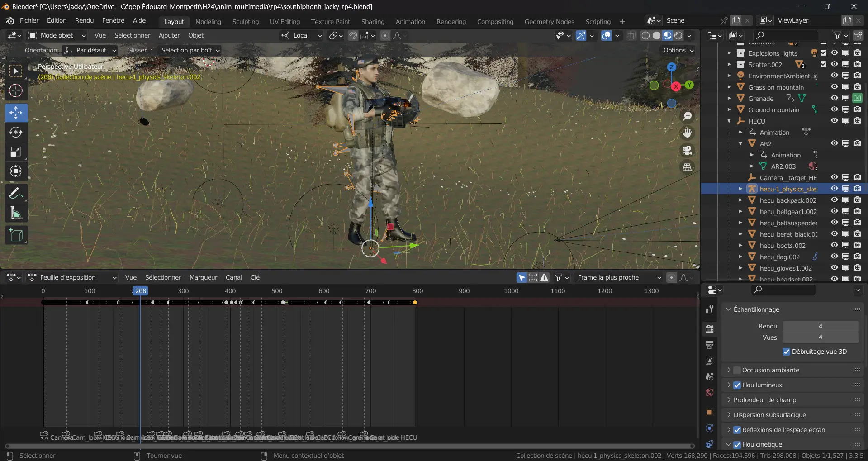Select the Annotate tool

tap(16, 193)
